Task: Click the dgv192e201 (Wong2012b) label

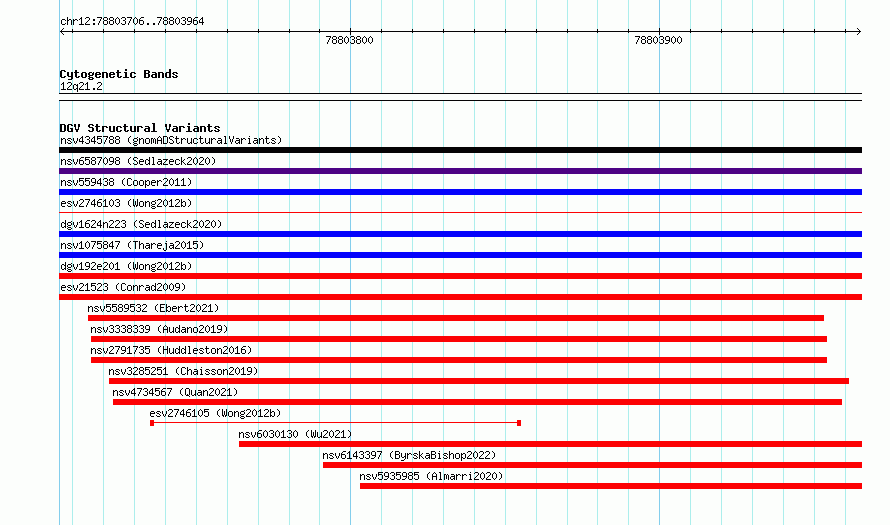Action: [x=126, y=266]
